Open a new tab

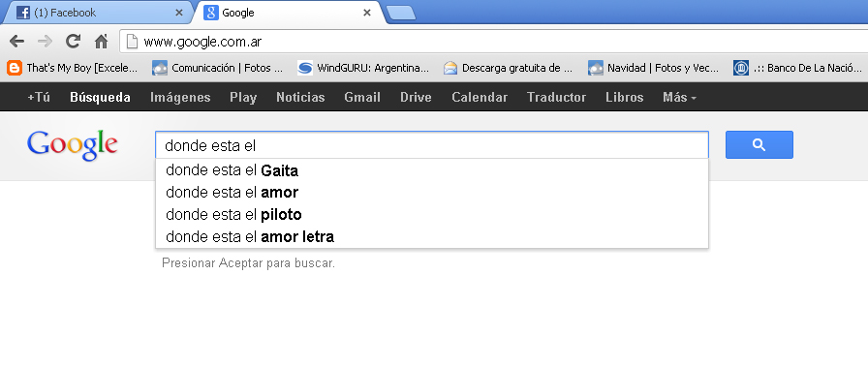click(401, 14)
